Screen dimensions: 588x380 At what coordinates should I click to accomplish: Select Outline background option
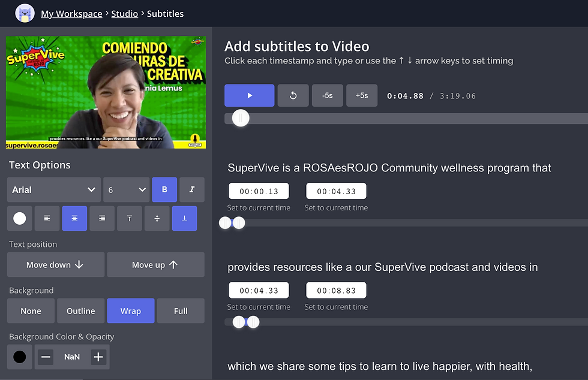point(80,310)
